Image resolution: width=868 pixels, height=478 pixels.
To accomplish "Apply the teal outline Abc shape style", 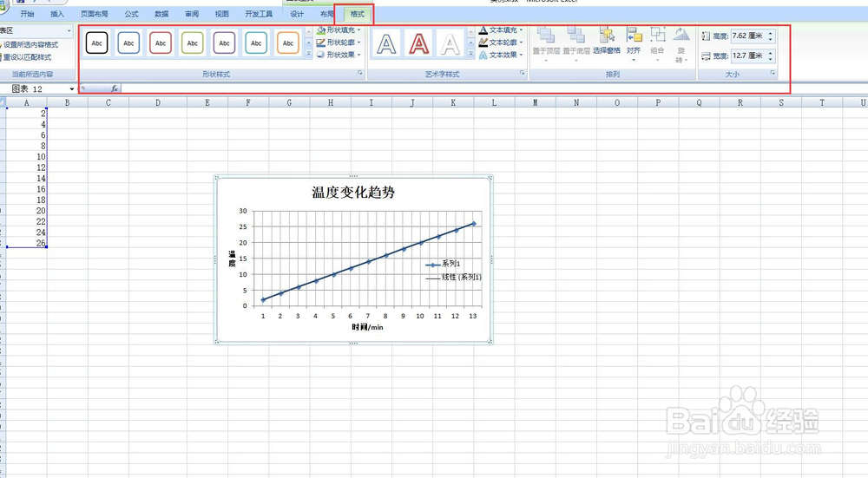I will click(256, 43).
